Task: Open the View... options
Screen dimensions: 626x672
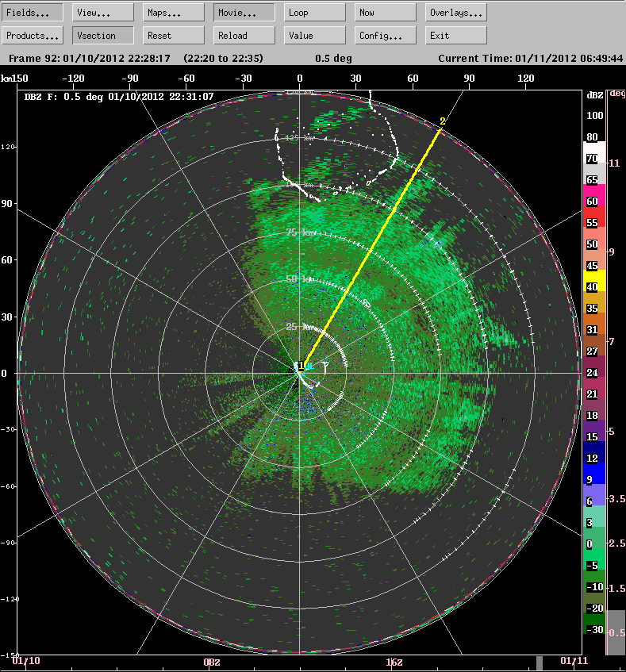Action: (x=103, y=13)
